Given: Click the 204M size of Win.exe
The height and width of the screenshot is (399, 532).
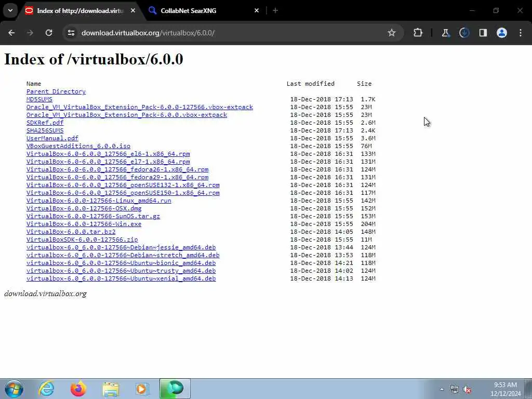Looking at the screenshot, I should (368, 224).
